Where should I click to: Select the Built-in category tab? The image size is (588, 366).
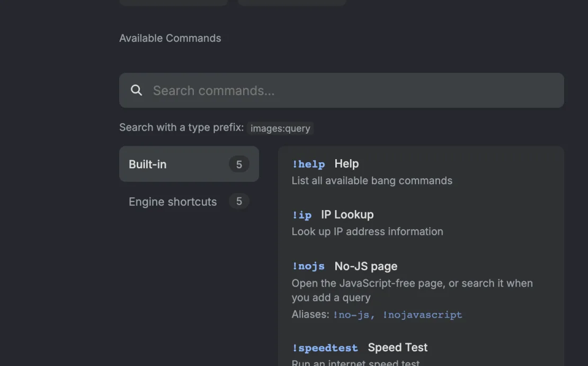coord(189,164)
